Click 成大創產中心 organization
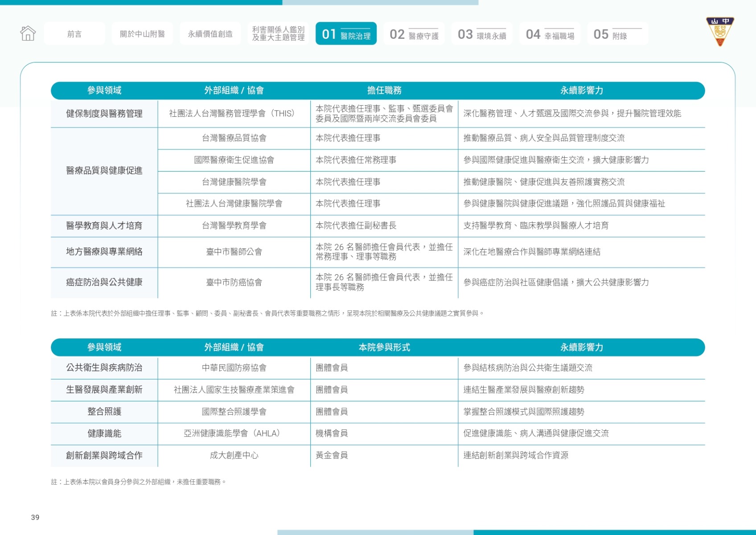The height and width of the screenshot is (535, 756). point(234,455)
